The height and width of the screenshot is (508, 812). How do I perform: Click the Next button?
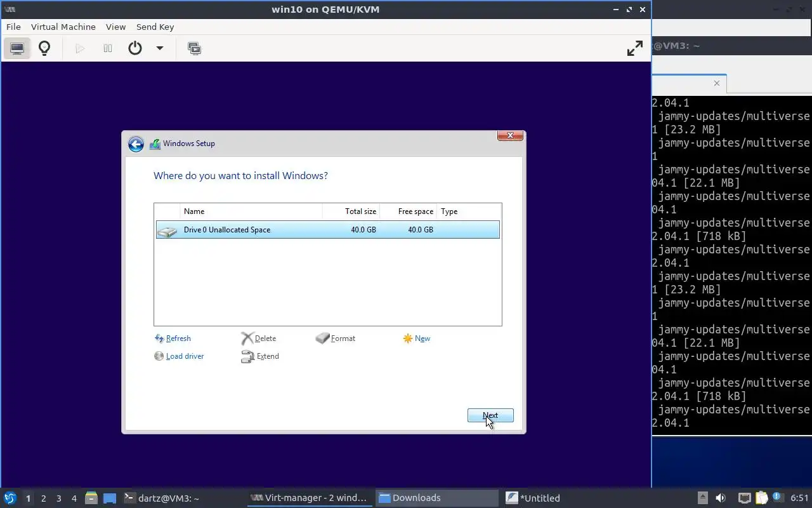[x=490, y=415]
